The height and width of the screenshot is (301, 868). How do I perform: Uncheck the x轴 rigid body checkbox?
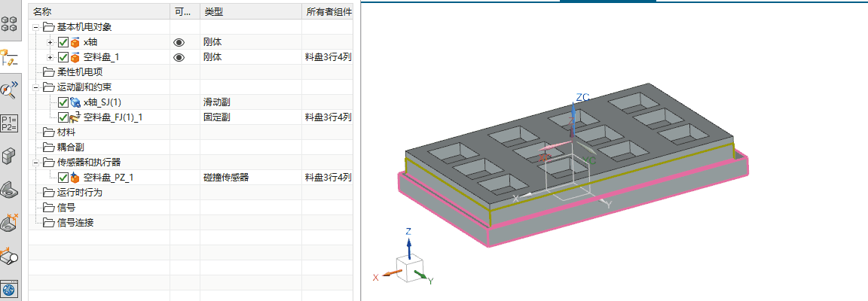click(x=63, y=42)
